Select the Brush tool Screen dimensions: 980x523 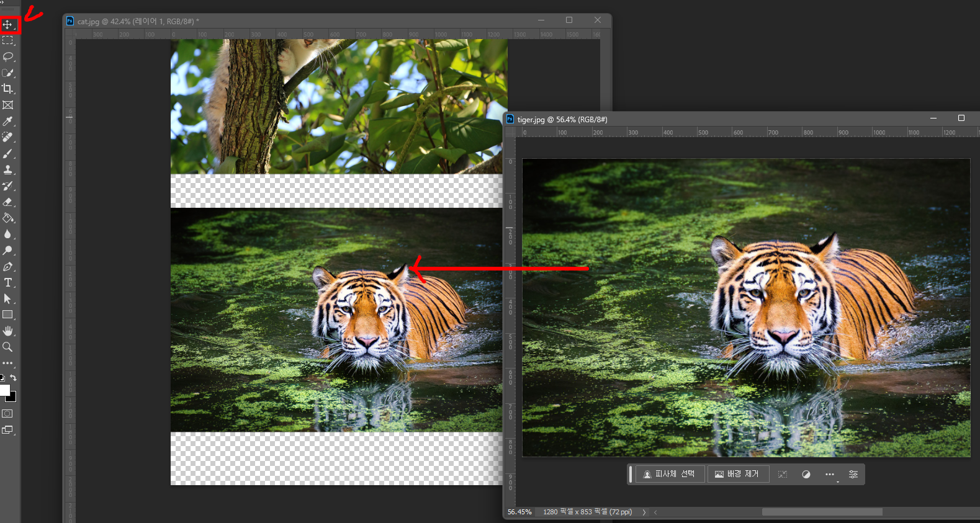(x=8, y=153)
